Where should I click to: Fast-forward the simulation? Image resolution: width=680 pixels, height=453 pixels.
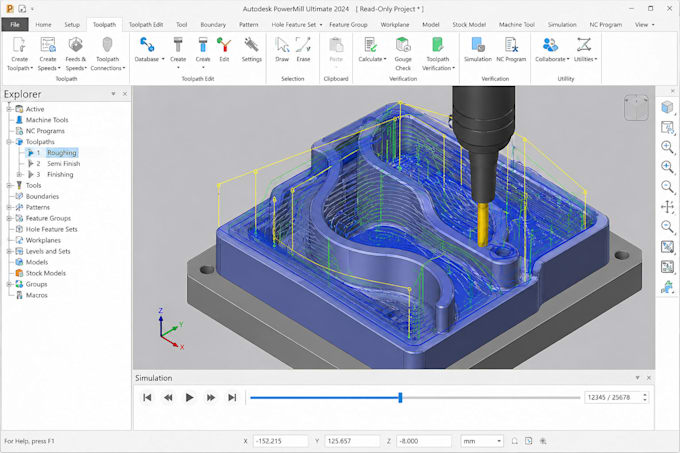tap(211, 398)
